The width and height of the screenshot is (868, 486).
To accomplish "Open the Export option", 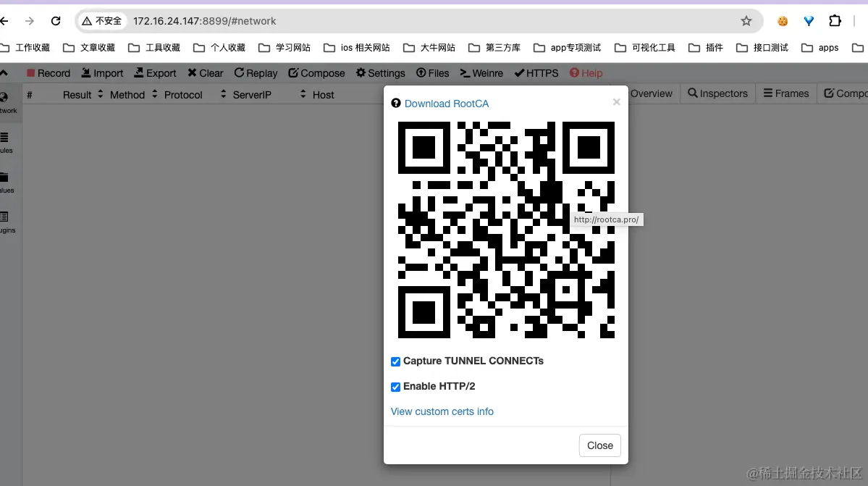I will pos(156,73).
